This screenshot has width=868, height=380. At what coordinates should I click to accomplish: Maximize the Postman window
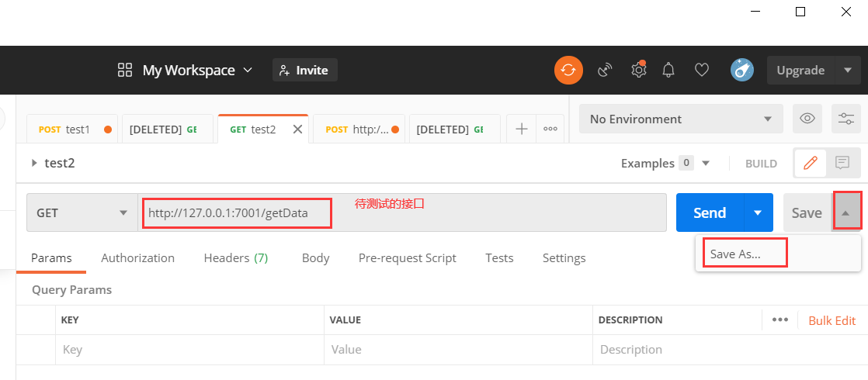click(x=800, y=12)
